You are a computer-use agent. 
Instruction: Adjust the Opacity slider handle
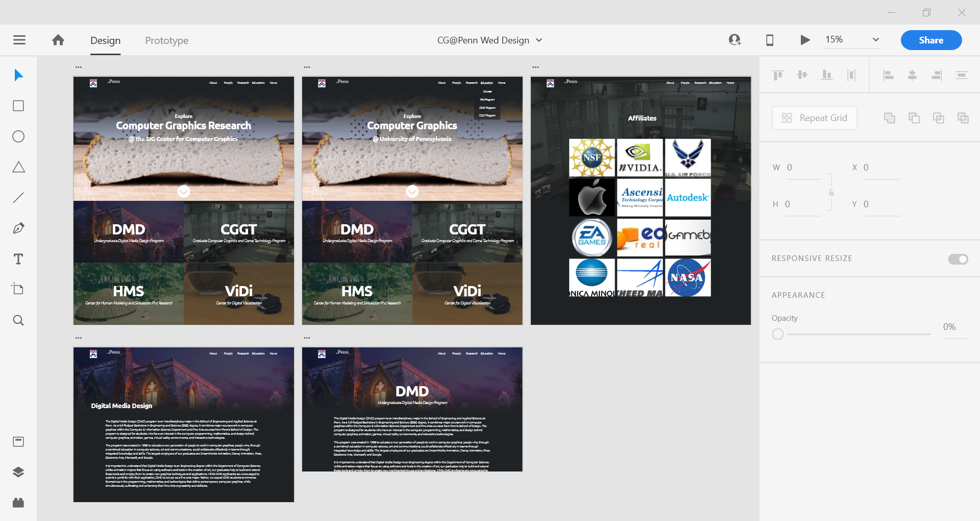pyautogui.click(x=778, y=334)
